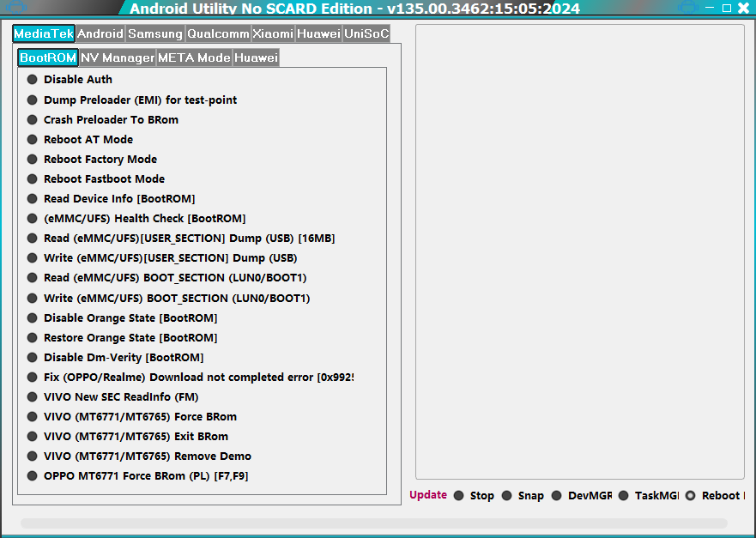
Task: Open the Qualcomm tab
Action: [218, 34]
